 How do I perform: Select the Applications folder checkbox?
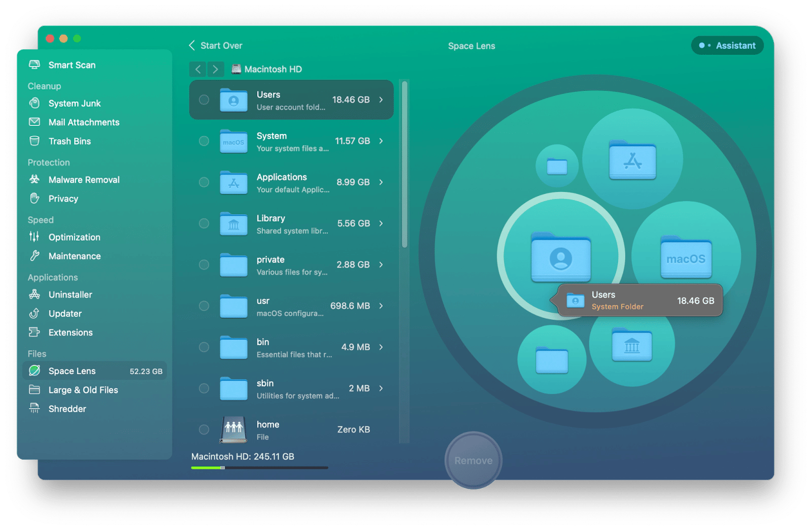pos(204,182)
